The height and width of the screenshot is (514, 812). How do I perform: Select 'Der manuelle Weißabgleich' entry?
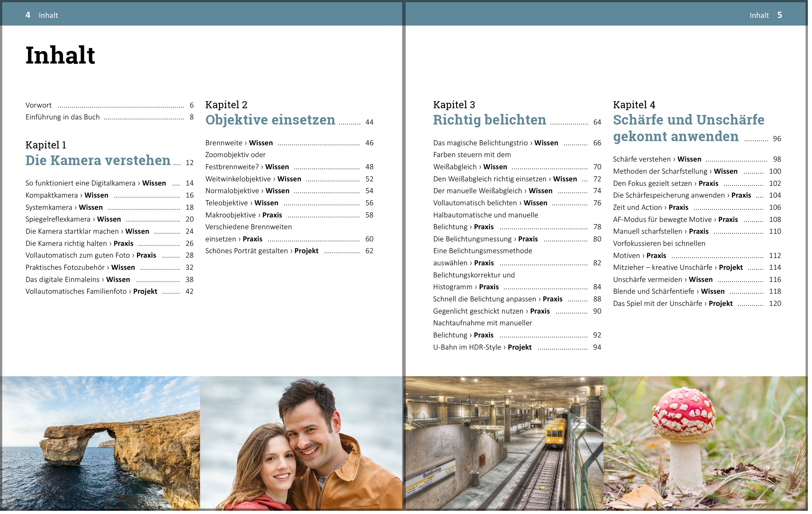tap(517, 191)
